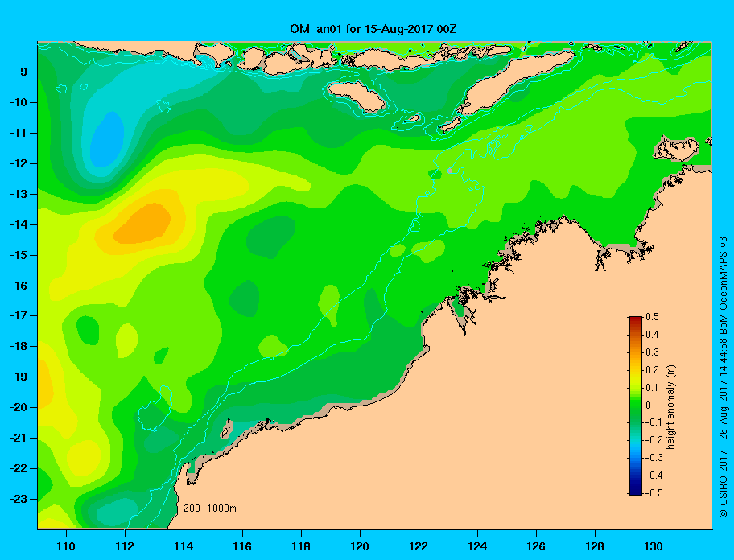Click the longitude label "118"
The width and height of the screenshot is (734, 560).
(301, 546)
